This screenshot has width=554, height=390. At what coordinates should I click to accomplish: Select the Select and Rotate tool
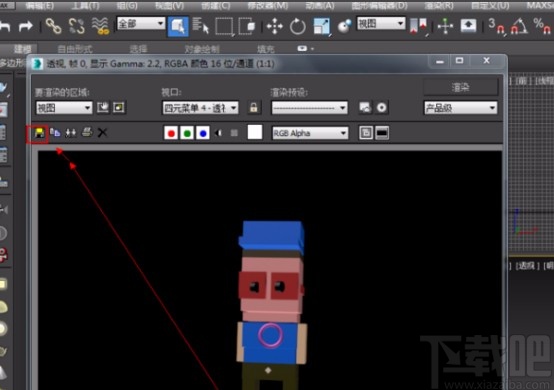pyautogui.click(x=297, y=26)
